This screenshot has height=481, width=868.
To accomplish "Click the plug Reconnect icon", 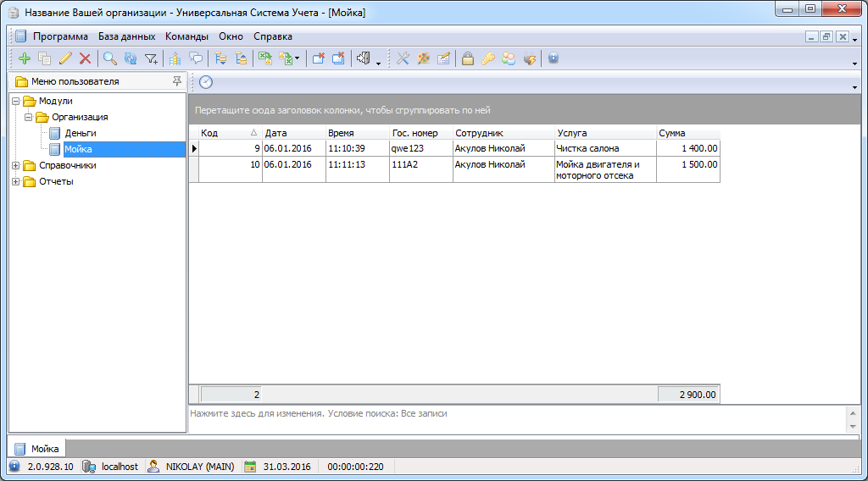I will coord(529,58).
